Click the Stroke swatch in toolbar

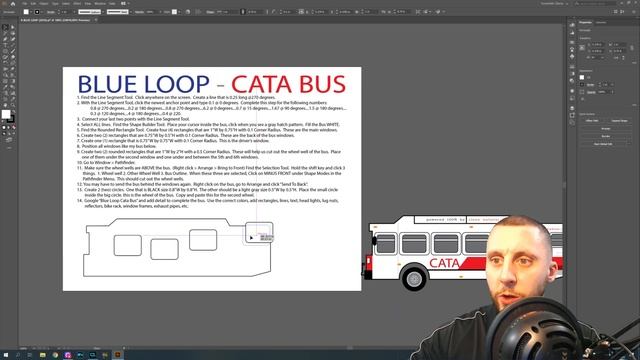[x=12, y=120]
